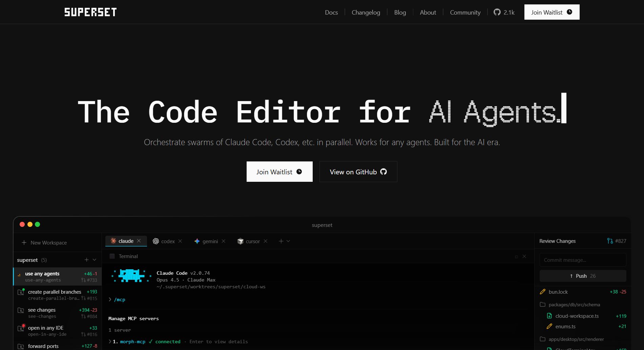
Task: Select the 'open in any IDE' workspace
Action: tap(58, 331)
